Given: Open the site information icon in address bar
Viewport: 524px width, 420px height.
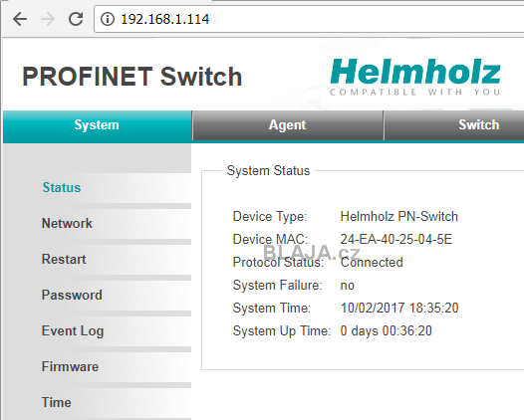Looking at the screenshot, I should tap(108, 19).
